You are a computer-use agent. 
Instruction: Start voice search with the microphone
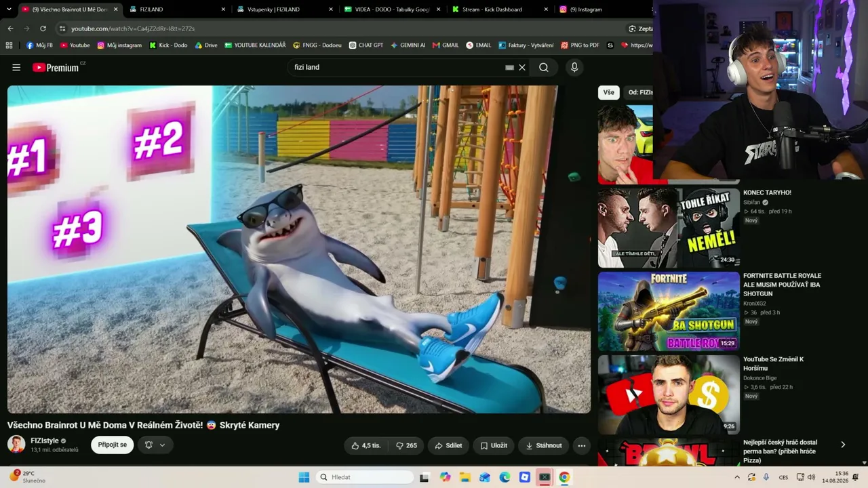coord(574,67)
